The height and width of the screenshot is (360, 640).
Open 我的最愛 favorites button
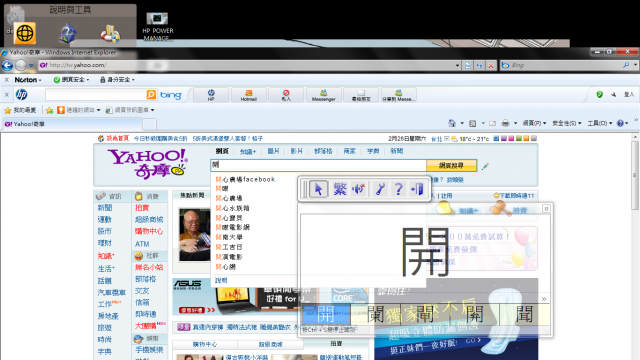(x=20, y=110)
